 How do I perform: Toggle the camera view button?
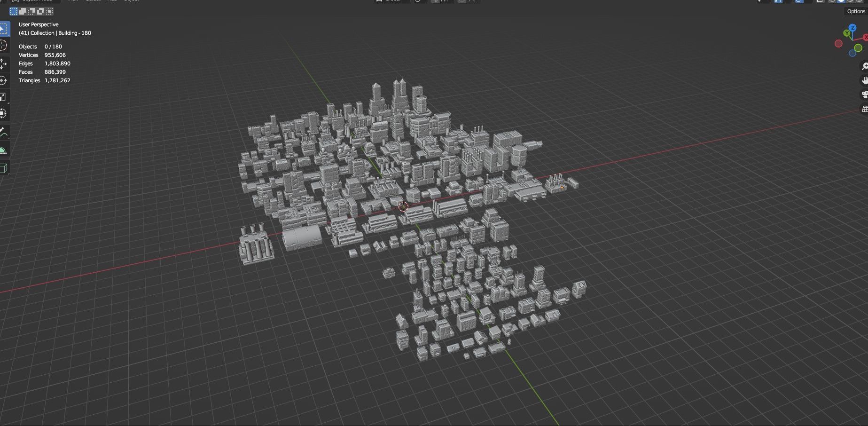pos(864,95)
